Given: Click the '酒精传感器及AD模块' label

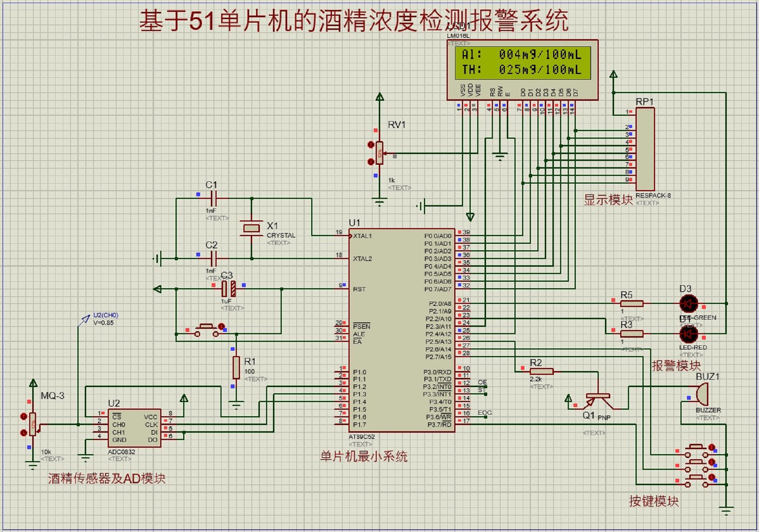Looking at the screenshot, I should pos(107,478).
